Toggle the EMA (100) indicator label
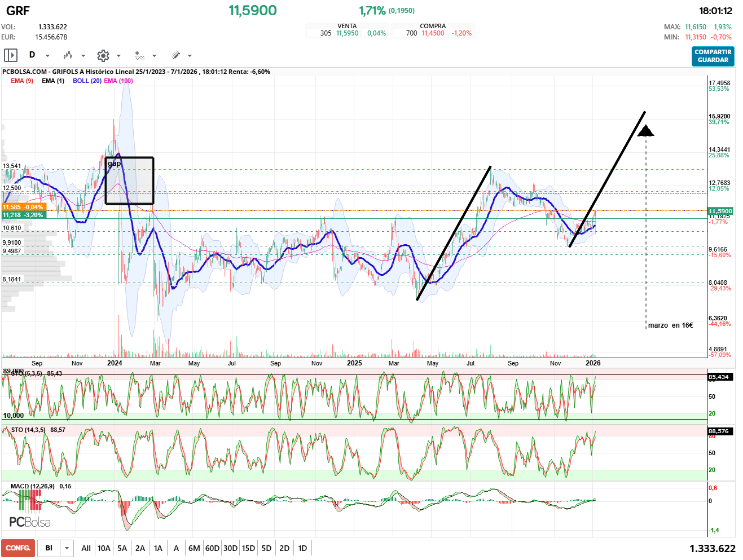743x560 pixels. (x=118, y=81)
